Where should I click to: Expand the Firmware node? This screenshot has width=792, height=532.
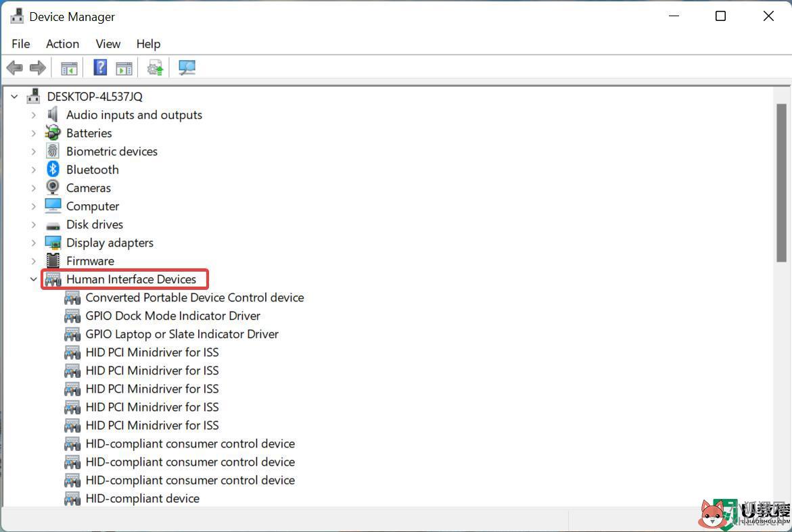pyautogui.click(x=33, y=261)
